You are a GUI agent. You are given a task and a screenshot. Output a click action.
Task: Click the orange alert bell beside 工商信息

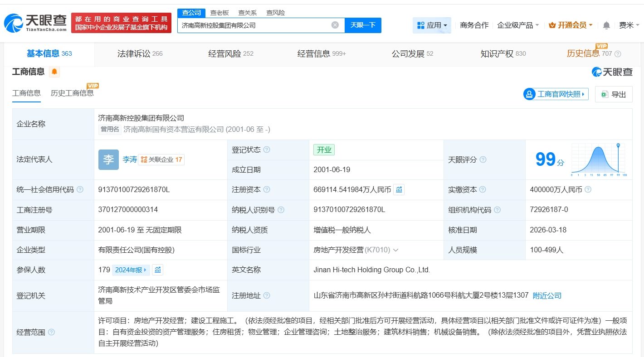coord(54,72)
